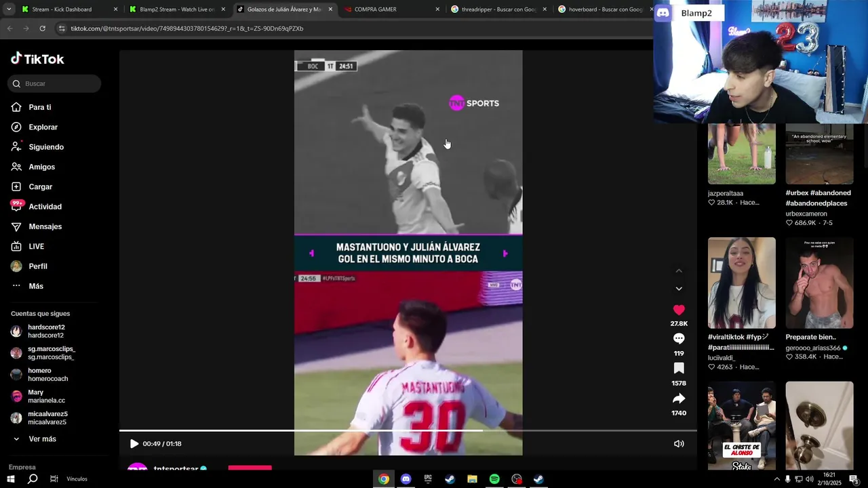Open the Windows notification center
Image resolution: width=868 pixels, height=488 pixels.
tap(854, 479)
